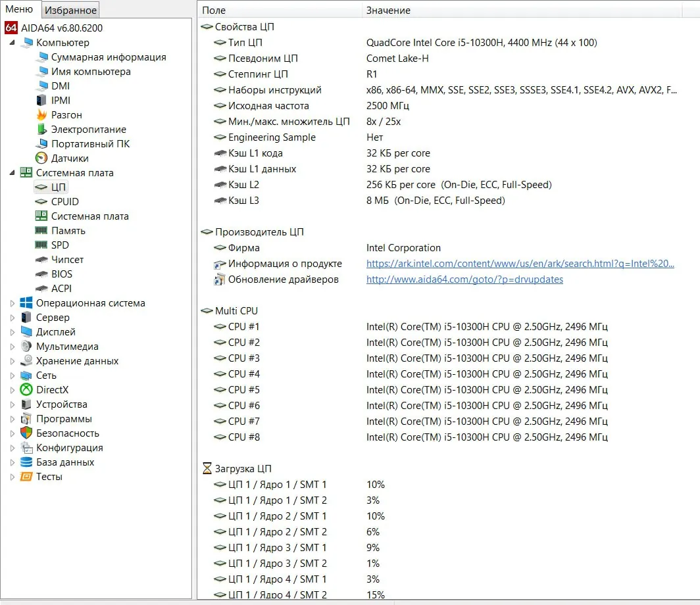This screenshot has width=700, height=605.
Task: Open Суммарная информация icon
Action: click(x=43, y=57)
